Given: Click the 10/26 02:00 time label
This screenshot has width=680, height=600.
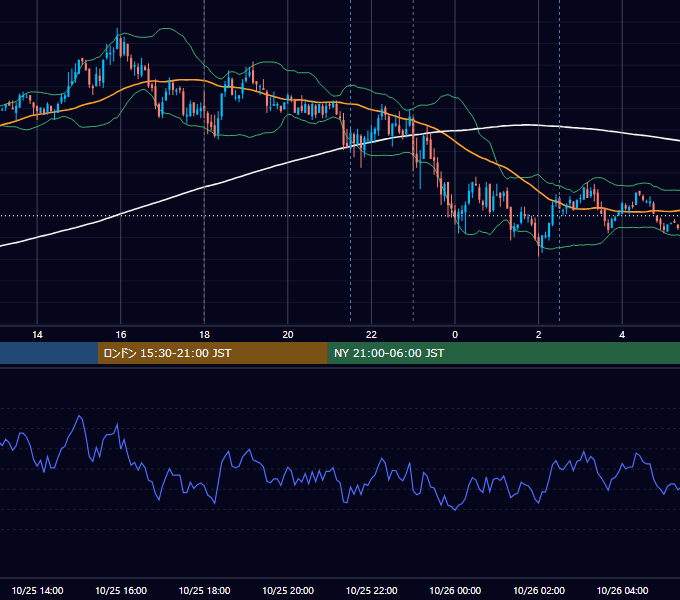Looking at the screenshot, I should [539, 590].
